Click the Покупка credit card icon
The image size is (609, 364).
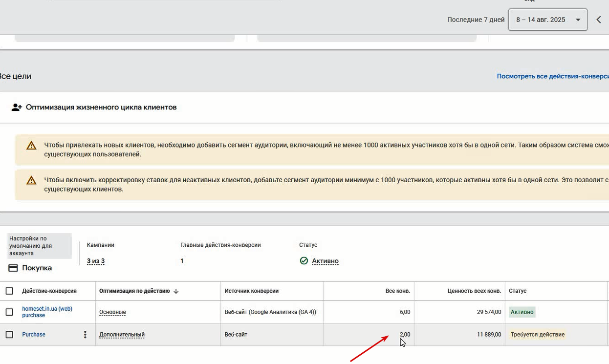(x=14, y=268)
